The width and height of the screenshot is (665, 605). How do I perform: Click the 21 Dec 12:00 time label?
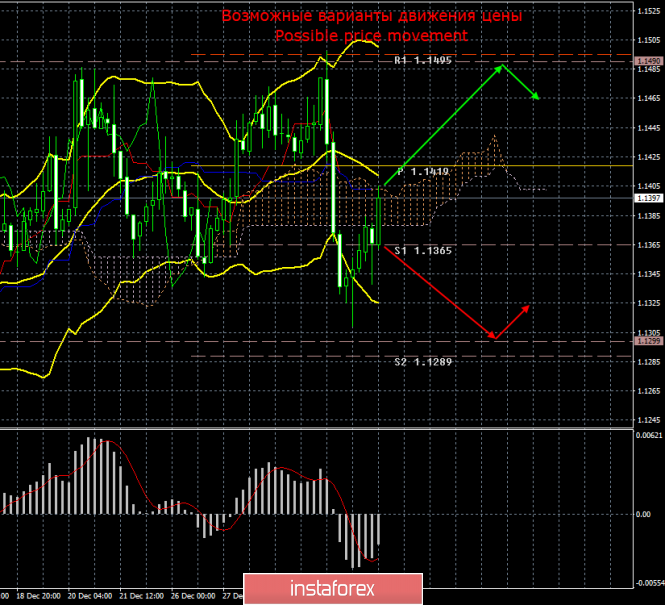point(143,593)
